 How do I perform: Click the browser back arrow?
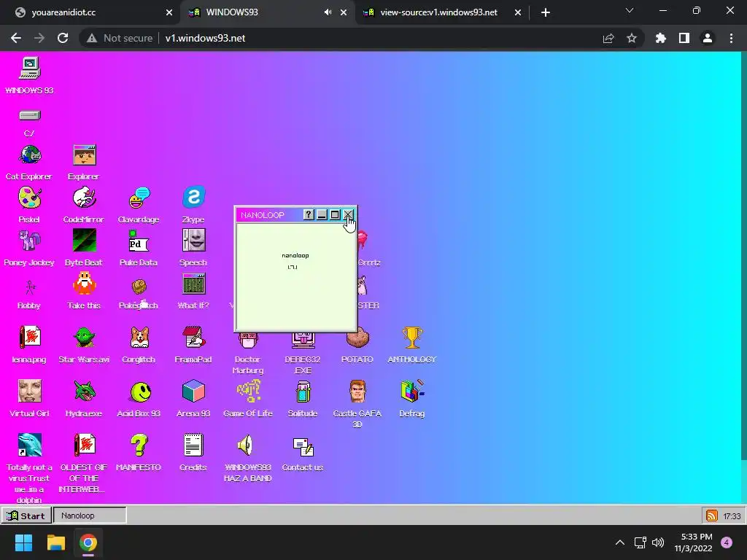pos(16,38)
